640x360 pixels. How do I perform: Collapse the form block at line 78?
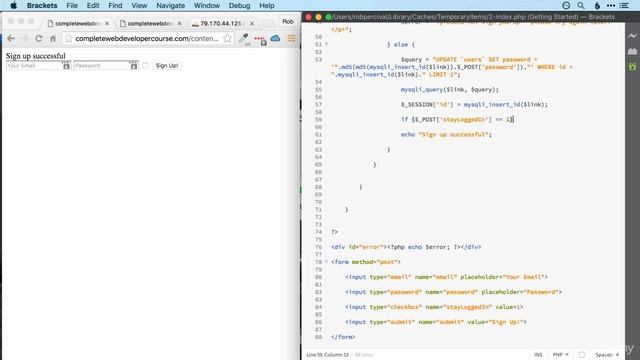(x=326, y=262)
